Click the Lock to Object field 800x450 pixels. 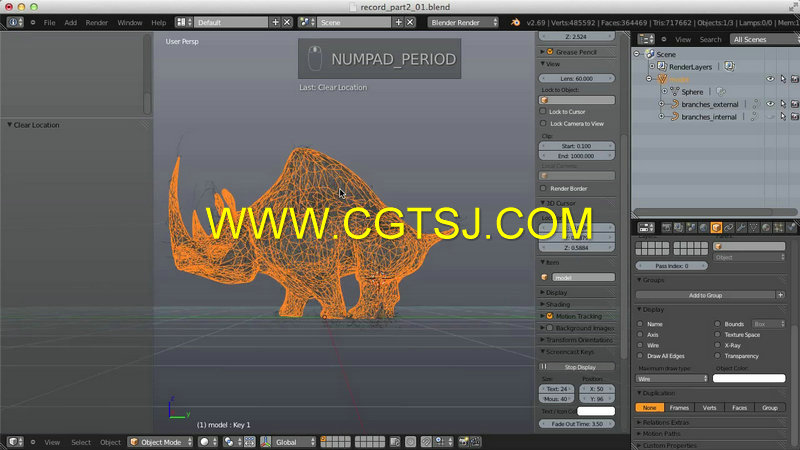[577, 100]
